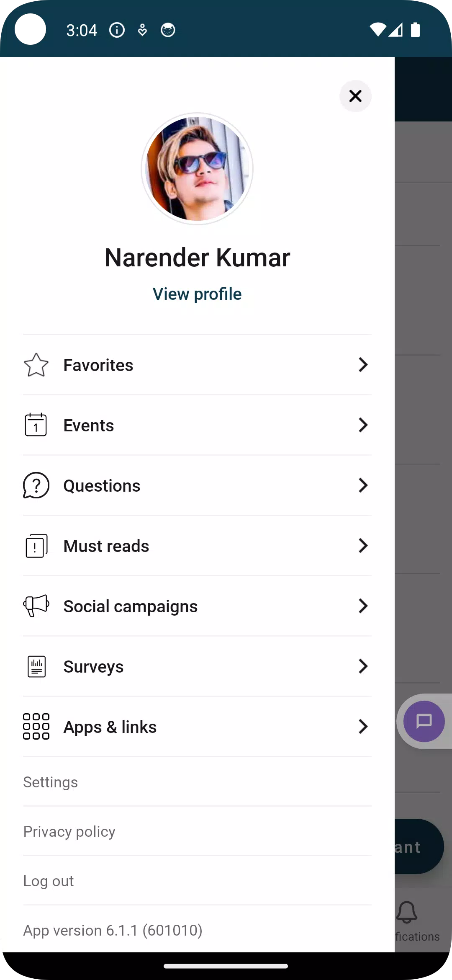
Task: Select the Privacy policy menu item
Action: (69, 832)
